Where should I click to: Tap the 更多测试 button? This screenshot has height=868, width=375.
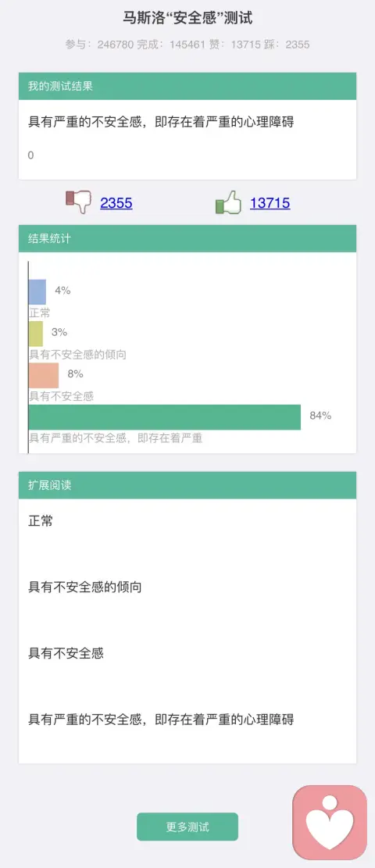pyautogui.click(x=187, y=827)
